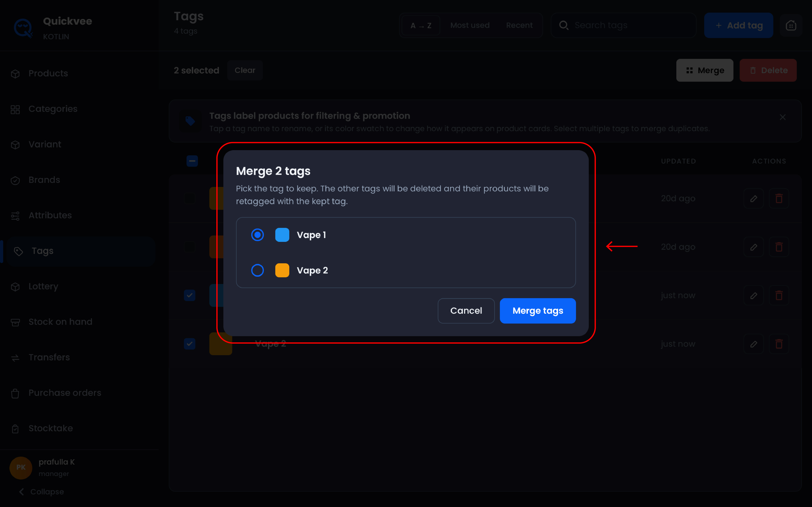Select the Vape 1 radio button
Screen dimensions: 812x507
257,235
